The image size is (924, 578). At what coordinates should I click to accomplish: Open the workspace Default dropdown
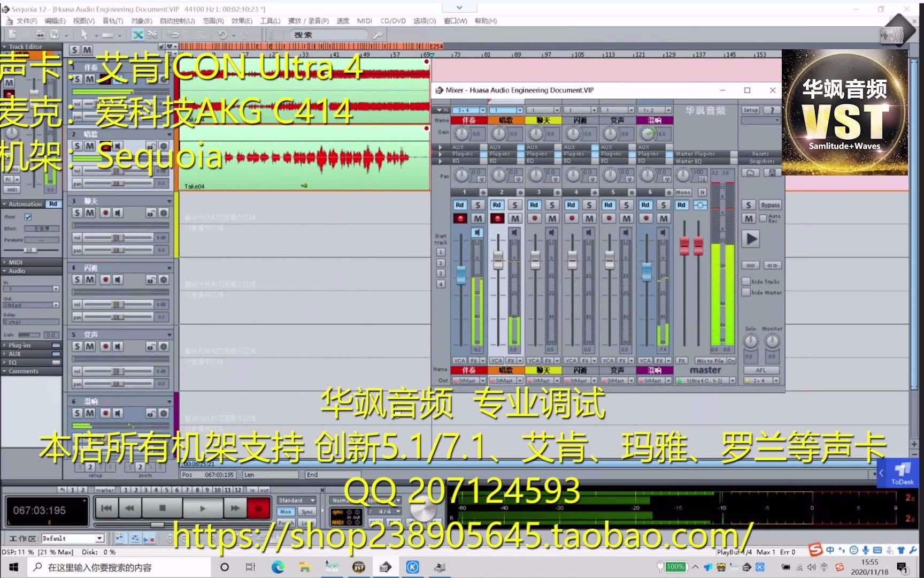(99, 538)
